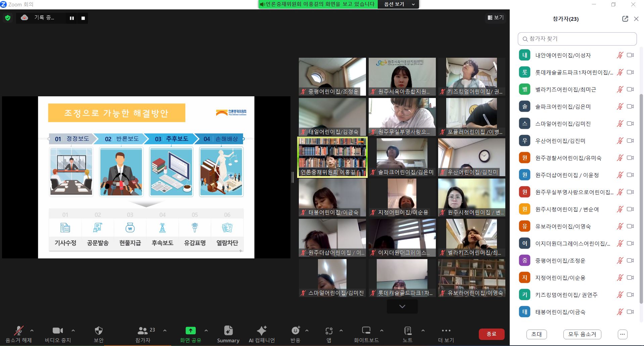Toggle the 참가자 participants panel
This screenshot has width=644, height=346.
(143, 335)
